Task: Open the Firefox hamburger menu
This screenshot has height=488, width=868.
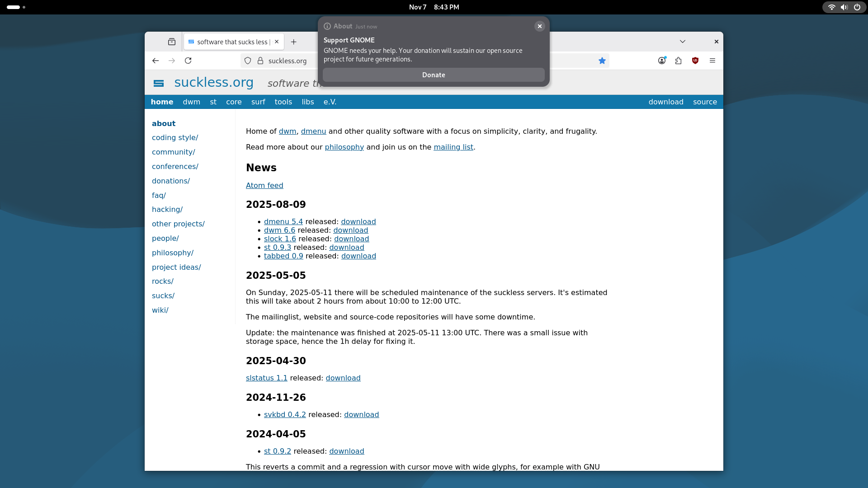Action: (x=712, y=61)
